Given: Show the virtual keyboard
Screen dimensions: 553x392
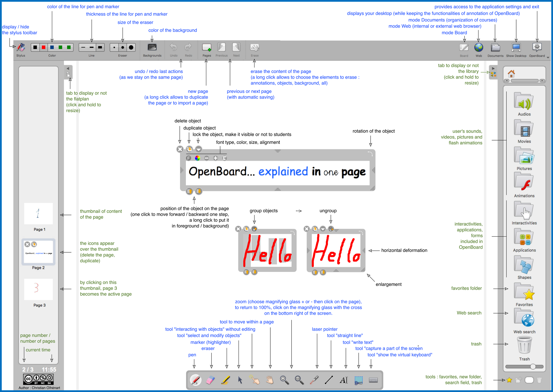Looking at the screenshot, I should 373,380.
